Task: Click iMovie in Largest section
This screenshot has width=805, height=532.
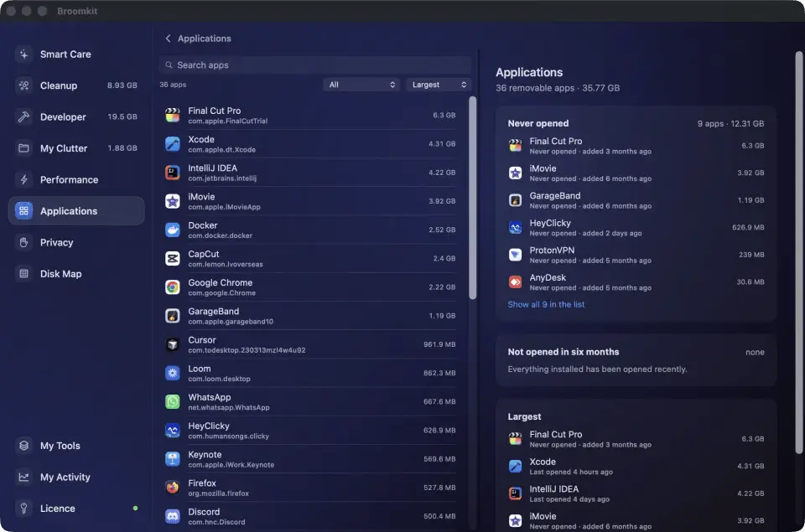Action: (x=636, y=521)
